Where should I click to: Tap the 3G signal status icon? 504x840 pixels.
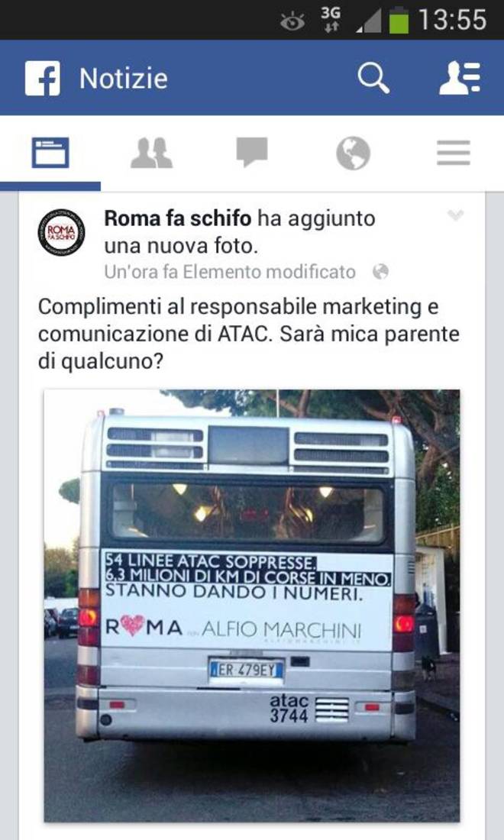pyautogui.click(x=331, y=20)
